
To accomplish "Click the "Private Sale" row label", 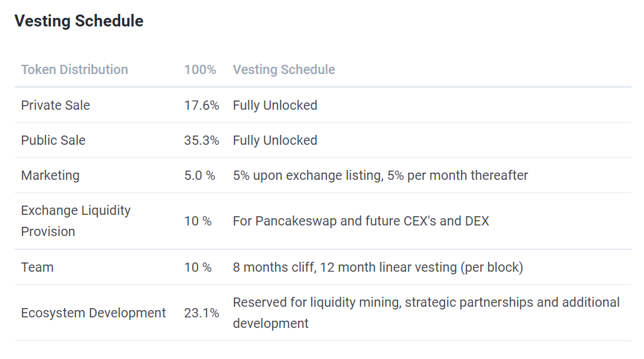I will (55, 105).
